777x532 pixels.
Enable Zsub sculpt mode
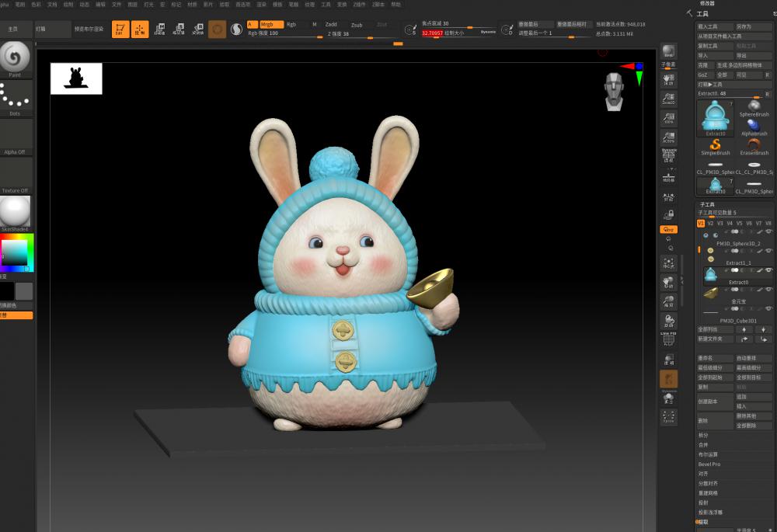tap(357, 24)
